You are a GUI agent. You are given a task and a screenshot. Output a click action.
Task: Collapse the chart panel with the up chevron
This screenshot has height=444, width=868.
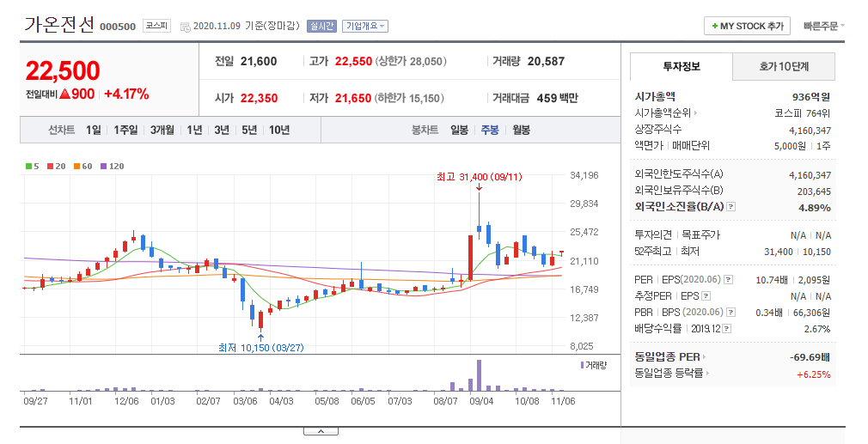[321, 431]
